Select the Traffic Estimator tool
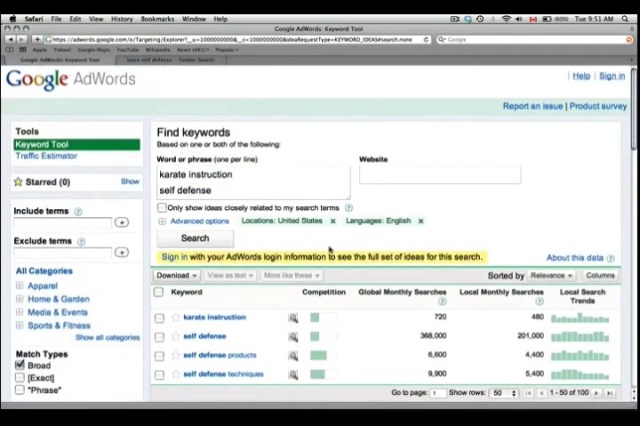 coord(46,156)
